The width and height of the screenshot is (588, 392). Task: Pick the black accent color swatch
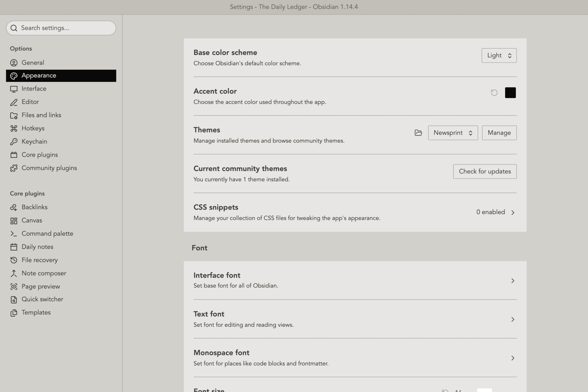click(510, 93)
